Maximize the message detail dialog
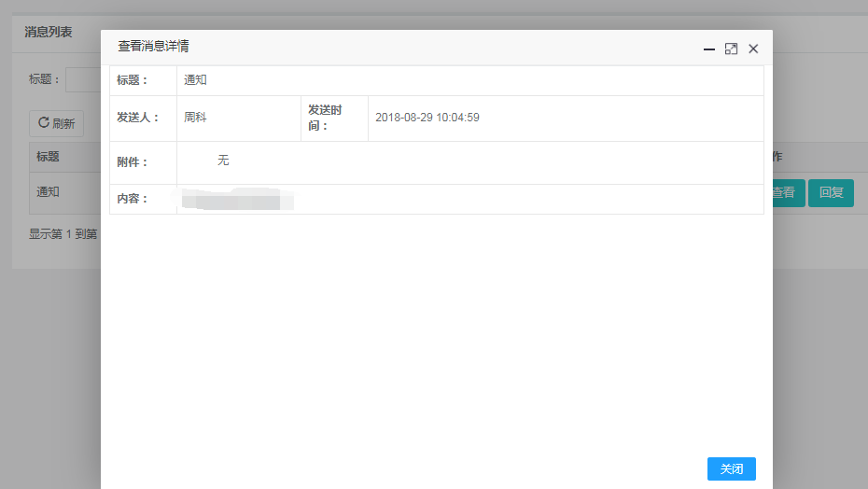This screenshot has width=868, height=489. coord(731,49)
